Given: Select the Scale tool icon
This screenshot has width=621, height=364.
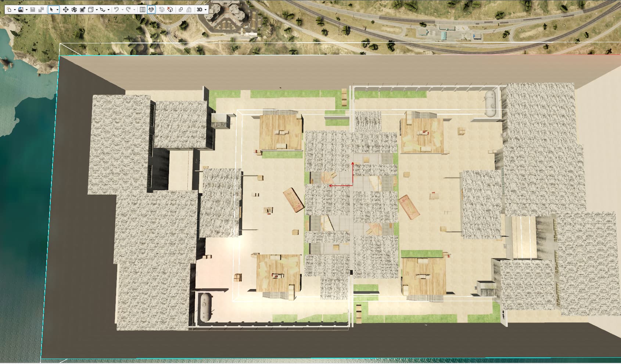Looking at the screenshot, I should pyautogui.click(x=82, y=10).
